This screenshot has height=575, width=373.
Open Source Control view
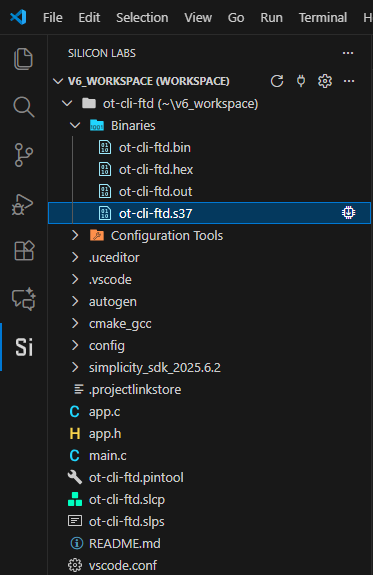pos(23,155)
